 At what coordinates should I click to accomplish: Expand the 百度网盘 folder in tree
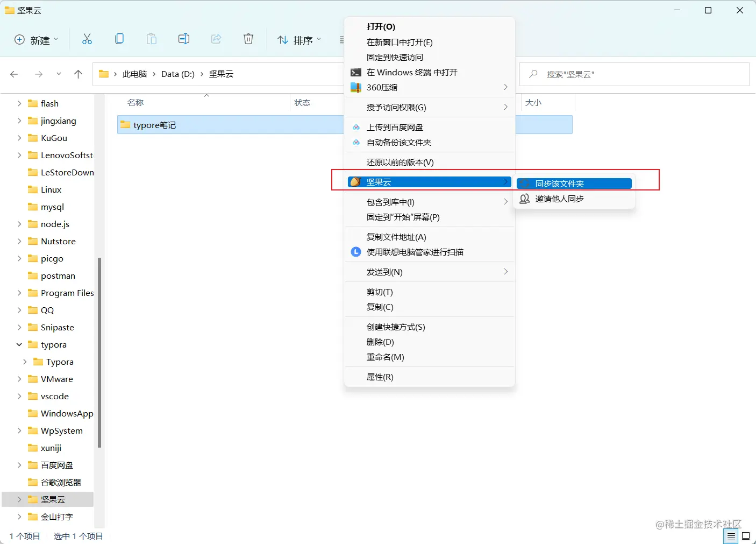click(19, 465)
